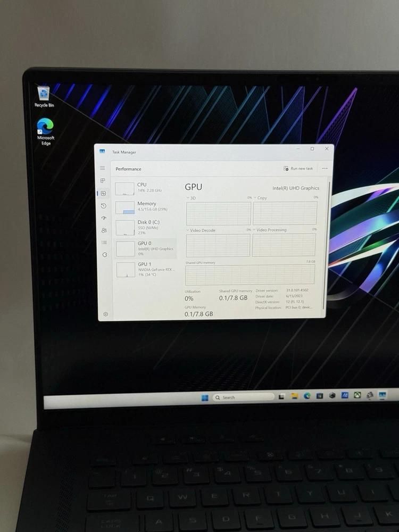Go to the Users page
The width and height of the screenshot is (399, 532).
[104, 230]
